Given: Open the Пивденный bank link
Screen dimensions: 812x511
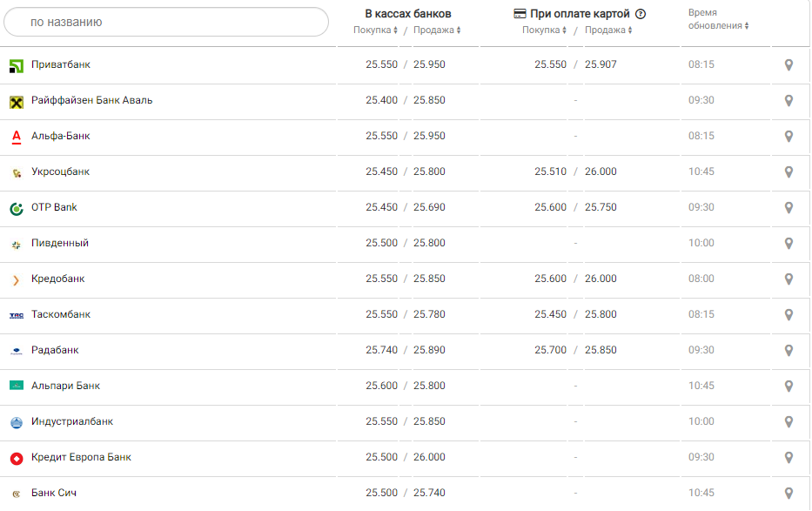Looking at the screenshot, I should 60,243.
